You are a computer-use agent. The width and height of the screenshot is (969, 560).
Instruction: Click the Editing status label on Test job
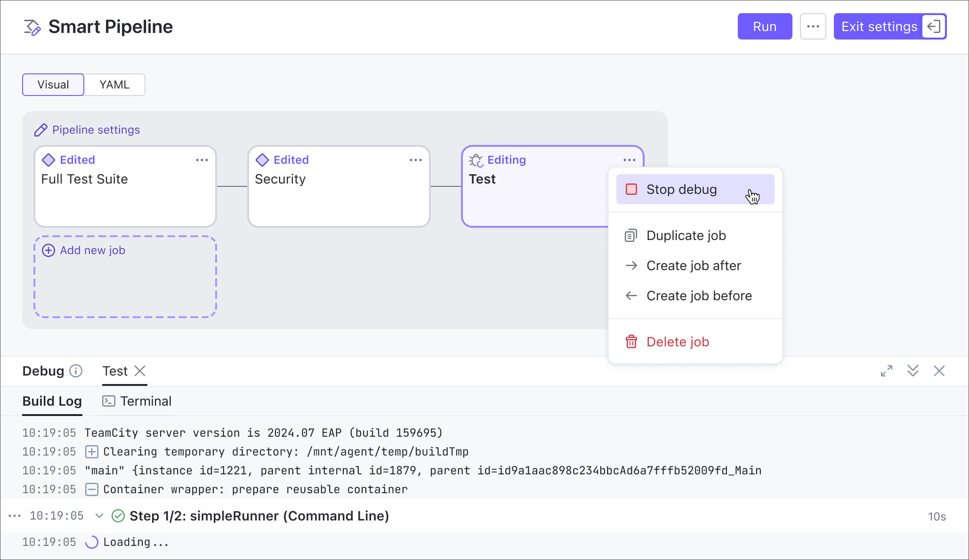click(507, 160)
